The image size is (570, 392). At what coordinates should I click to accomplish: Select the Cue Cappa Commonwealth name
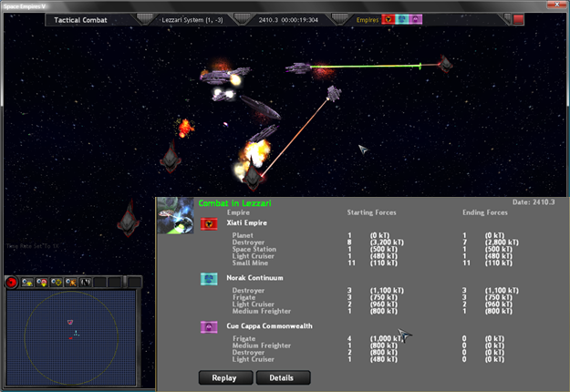pos(269,325)
